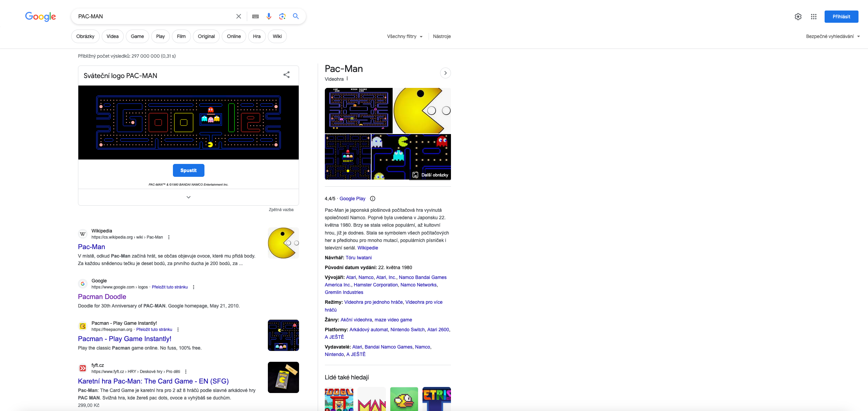Click the Přihlásit sign-in button
The image size is (868, 411).
[841, 17]
